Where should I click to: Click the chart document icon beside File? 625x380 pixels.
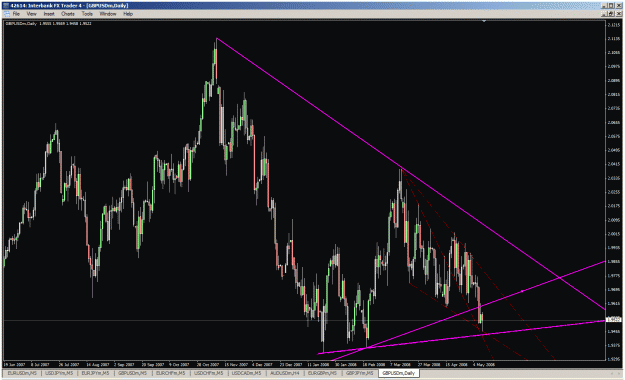coord(6,14)
